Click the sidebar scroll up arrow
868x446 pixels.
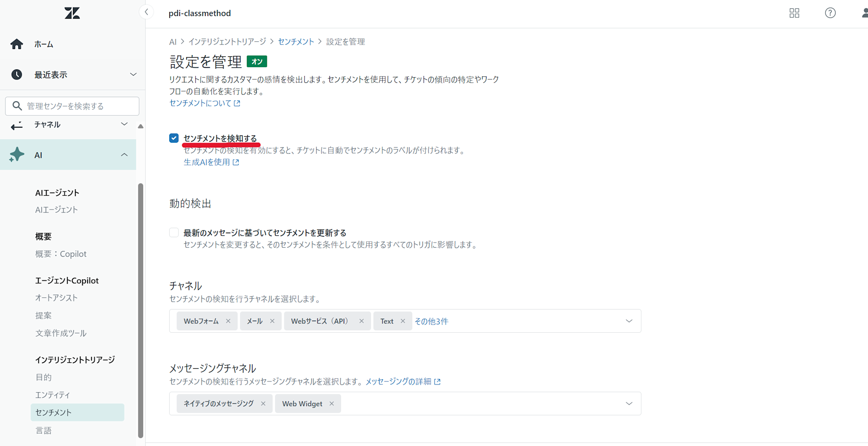click(x=141, y=127)
